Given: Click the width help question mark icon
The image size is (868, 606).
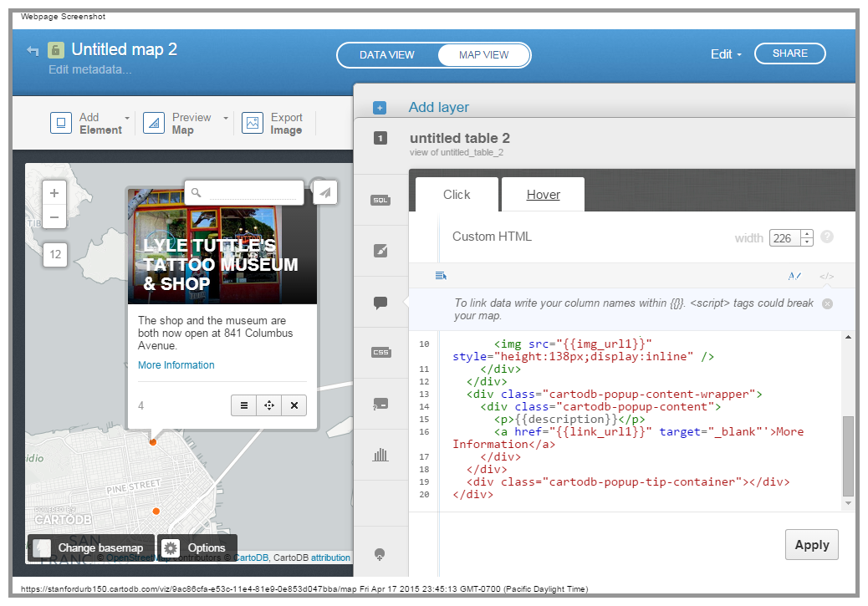Looking at the screenshot, I should point(826,237).
